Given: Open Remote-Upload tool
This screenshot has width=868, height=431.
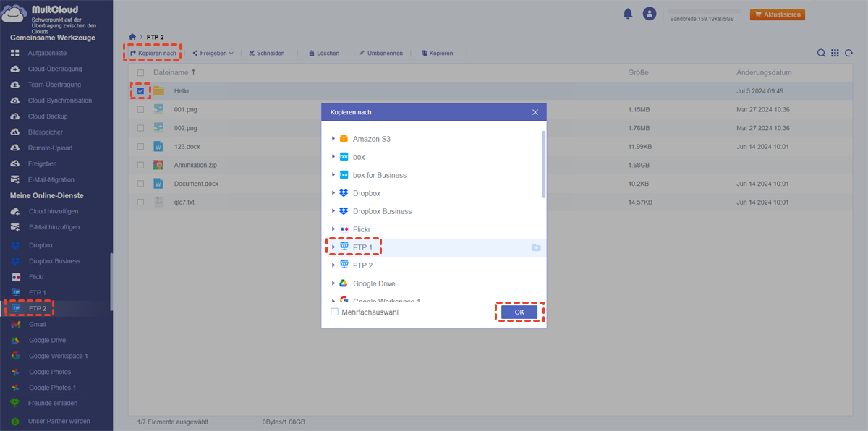Looking at the screenshot, I should tap(51, 148).
